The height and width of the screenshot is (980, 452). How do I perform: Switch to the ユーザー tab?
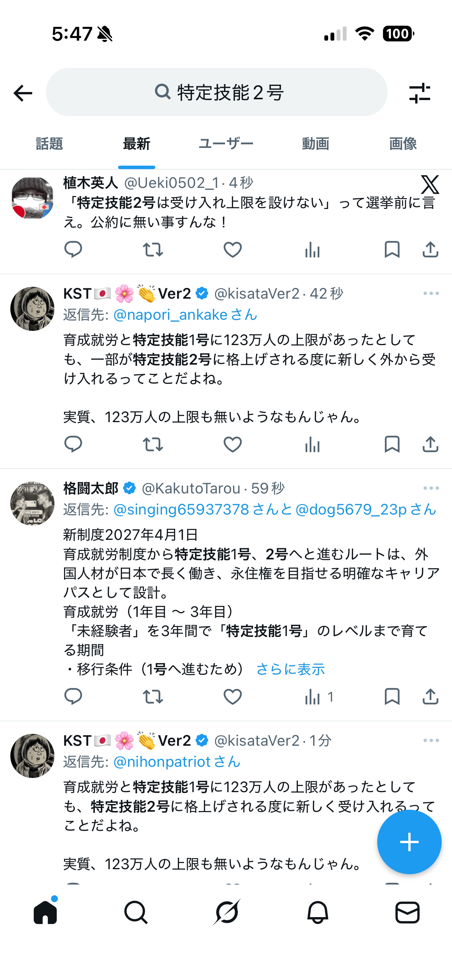pyautogui.click(x=226, y=144)
